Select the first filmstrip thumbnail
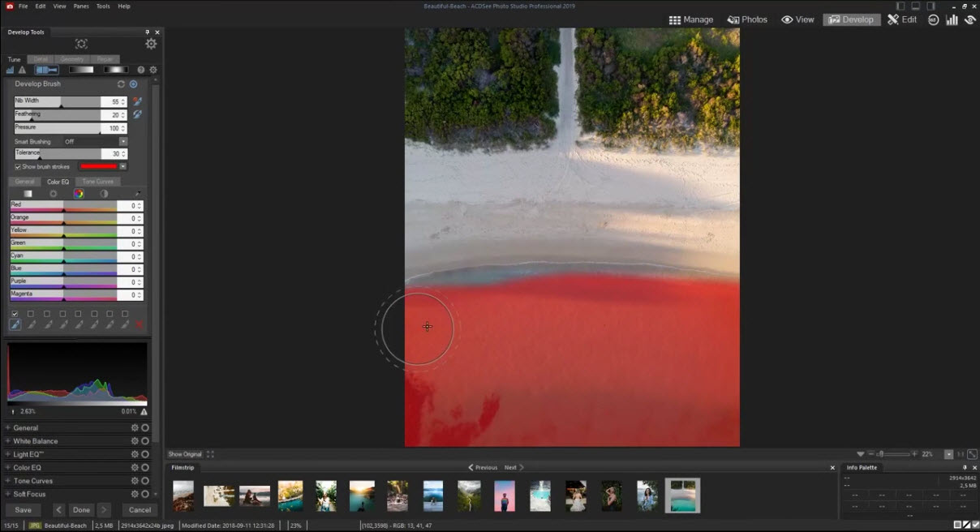 click(x=183, y=496)
